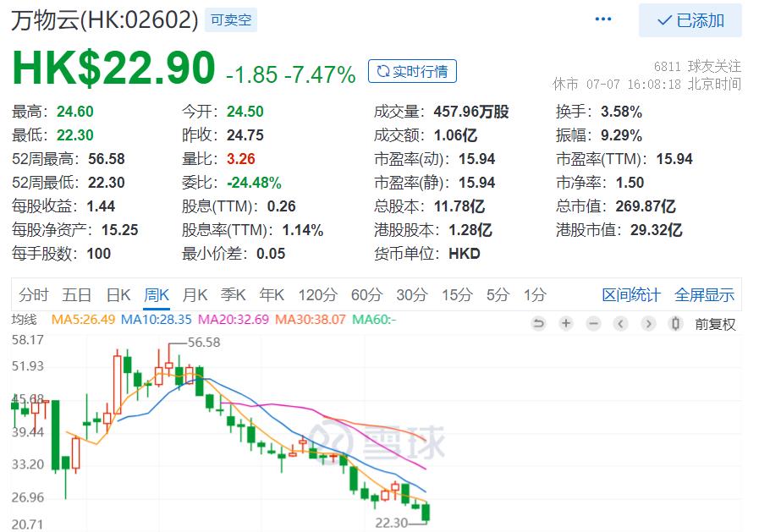Click the 52周最高 value 56.58
This screenshot has width=759, height=532.
pyautogui.click(x=107, y=159)
